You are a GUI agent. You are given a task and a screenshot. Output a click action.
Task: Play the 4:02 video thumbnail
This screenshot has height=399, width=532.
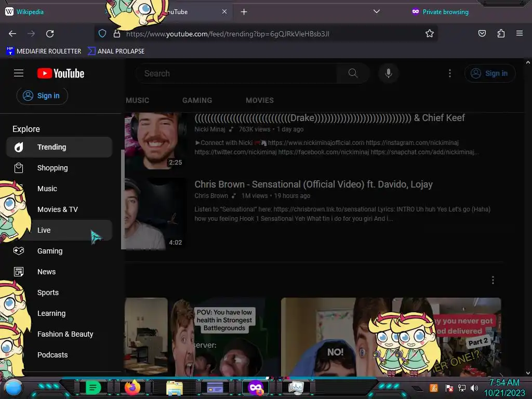point(156,214)
